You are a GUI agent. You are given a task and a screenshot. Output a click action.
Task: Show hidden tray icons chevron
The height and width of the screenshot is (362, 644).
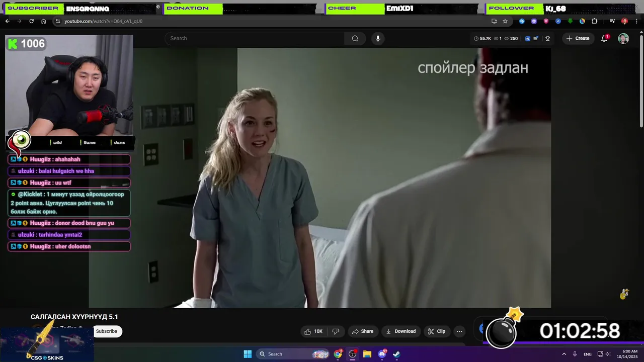pos(564,354)
